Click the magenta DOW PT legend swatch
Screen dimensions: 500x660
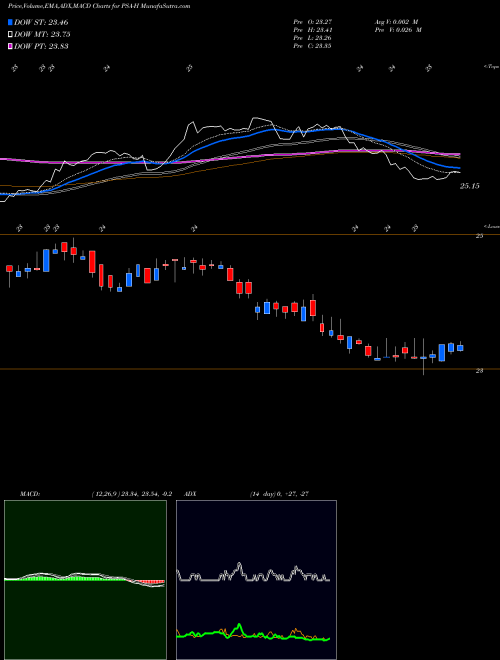(x=10, y=46)
